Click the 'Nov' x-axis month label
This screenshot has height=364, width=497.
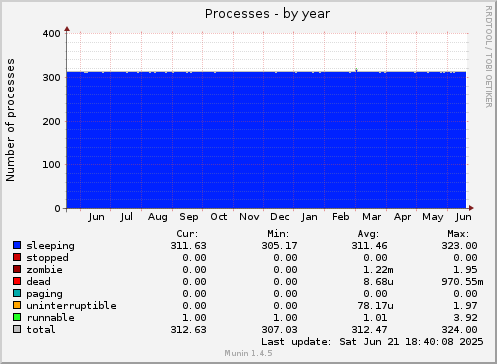click(x=249, y=217)
